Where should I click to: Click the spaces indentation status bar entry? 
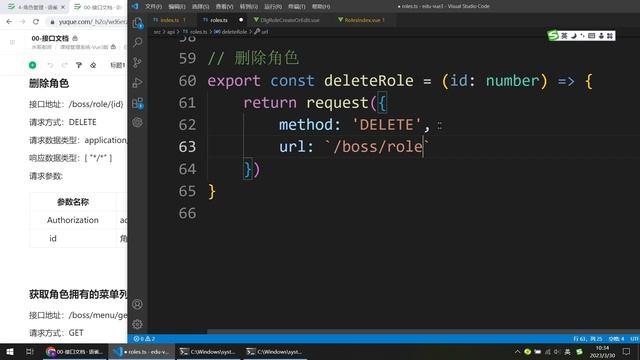(616, 339)
